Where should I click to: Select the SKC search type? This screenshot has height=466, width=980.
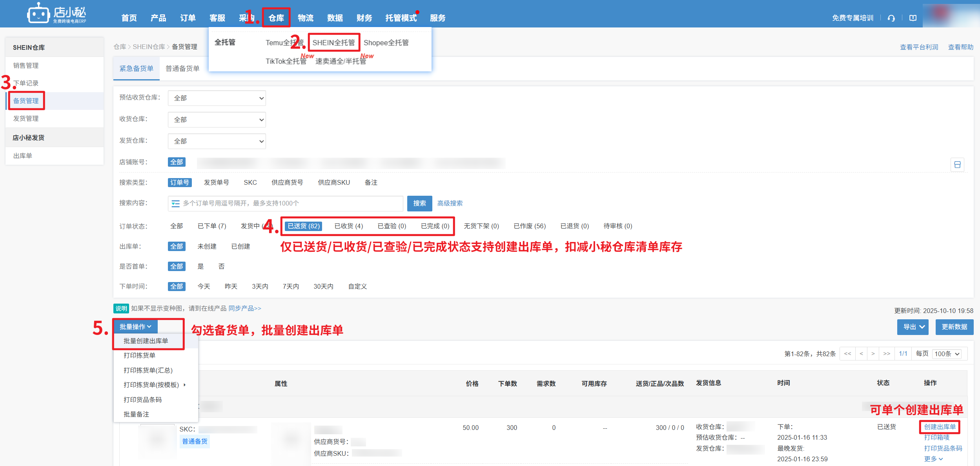[250, 182]
